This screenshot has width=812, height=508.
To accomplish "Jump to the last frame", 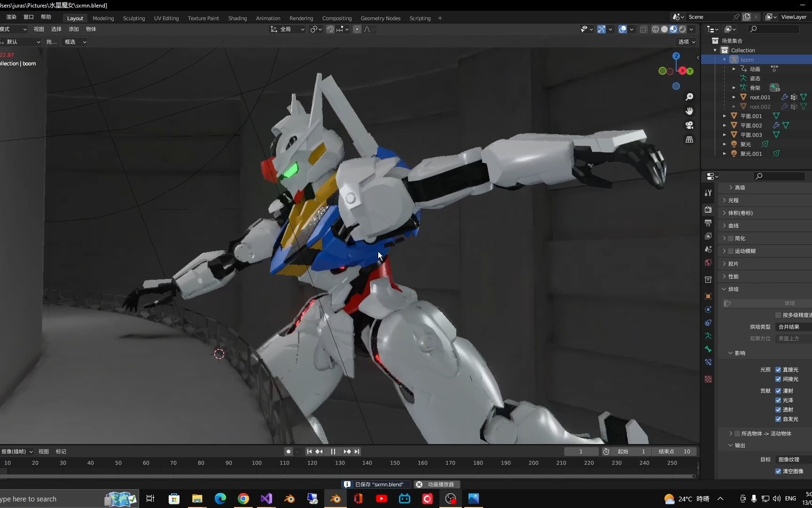I will [x=357, y=452].
